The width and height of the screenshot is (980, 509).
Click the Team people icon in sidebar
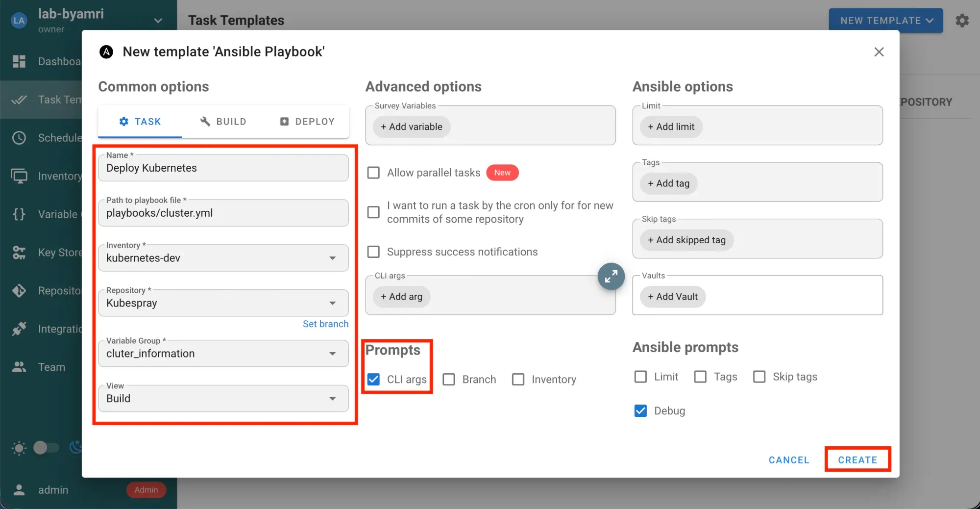point(19,367)
